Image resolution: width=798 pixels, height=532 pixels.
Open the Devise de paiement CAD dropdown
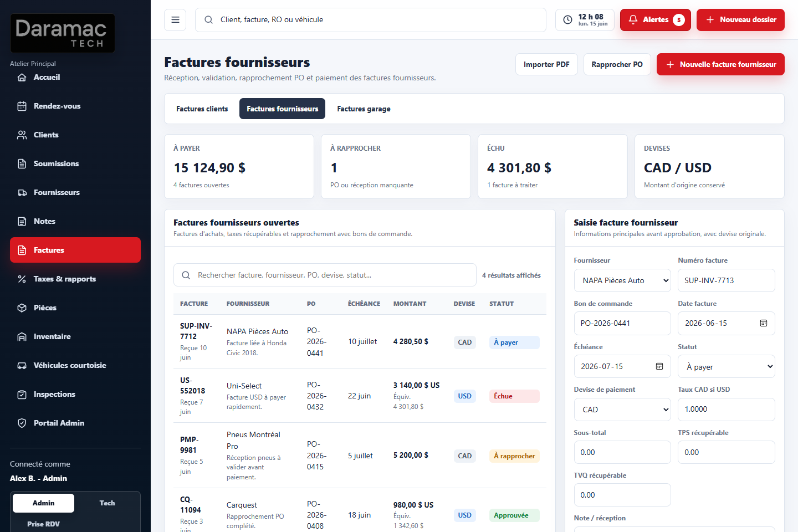click(622, 410)
